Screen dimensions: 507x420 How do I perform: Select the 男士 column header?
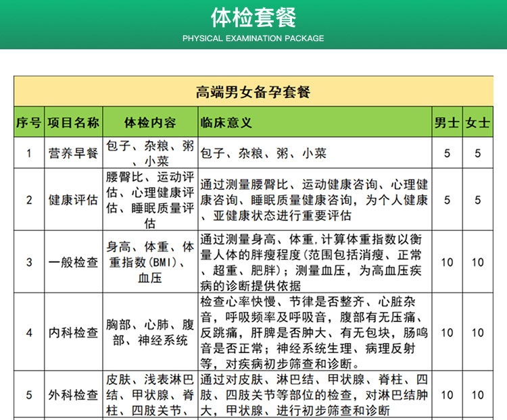click(x=447, y=123)
